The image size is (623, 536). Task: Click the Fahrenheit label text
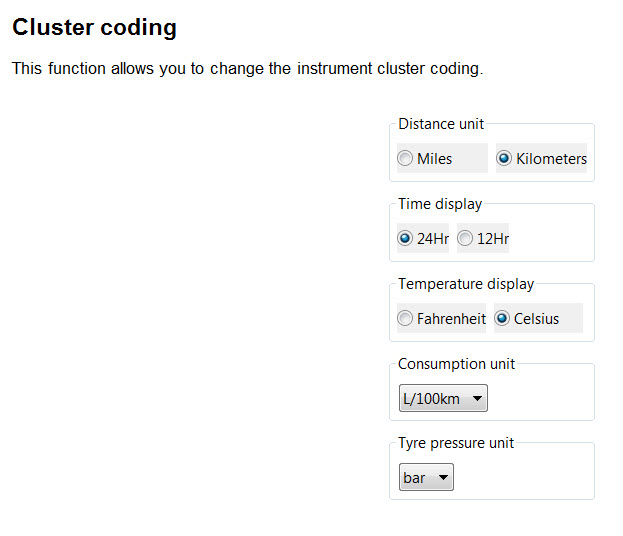click(451, 319)
